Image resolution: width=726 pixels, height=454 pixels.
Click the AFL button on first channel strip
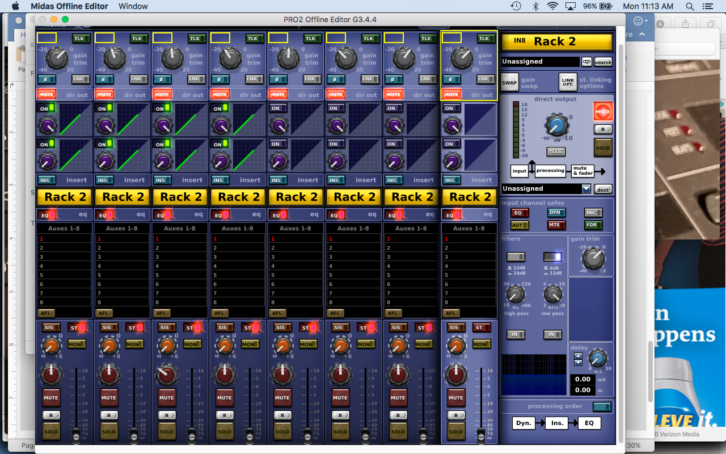46,313
